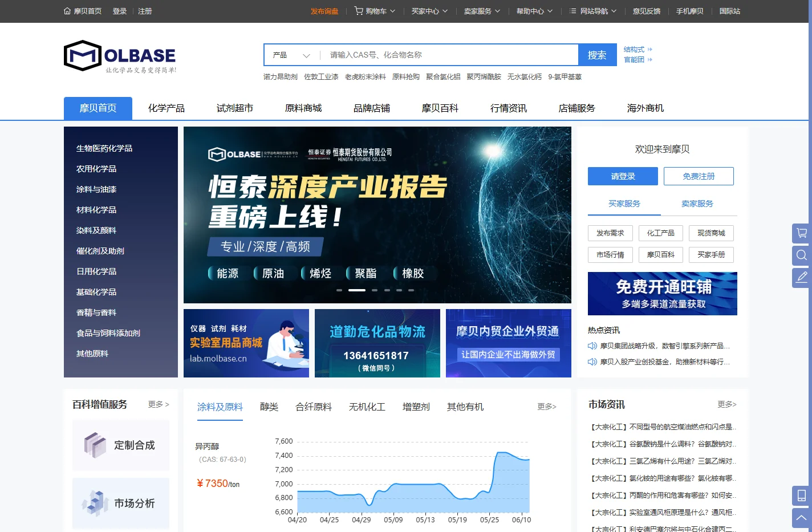Click the back-to-top arrow icon
Viewport: 812px width, 532px height.
[802, 518]
